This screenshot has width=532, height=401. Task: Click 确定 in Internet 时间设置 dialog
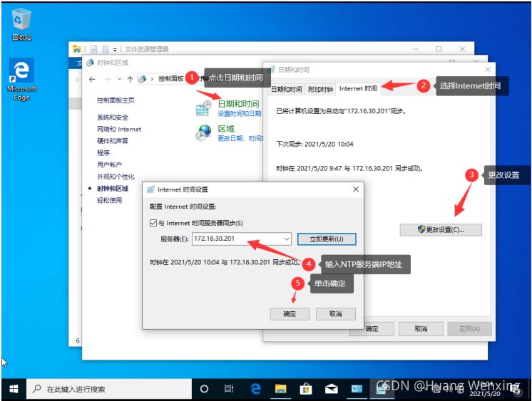(290, 314)
